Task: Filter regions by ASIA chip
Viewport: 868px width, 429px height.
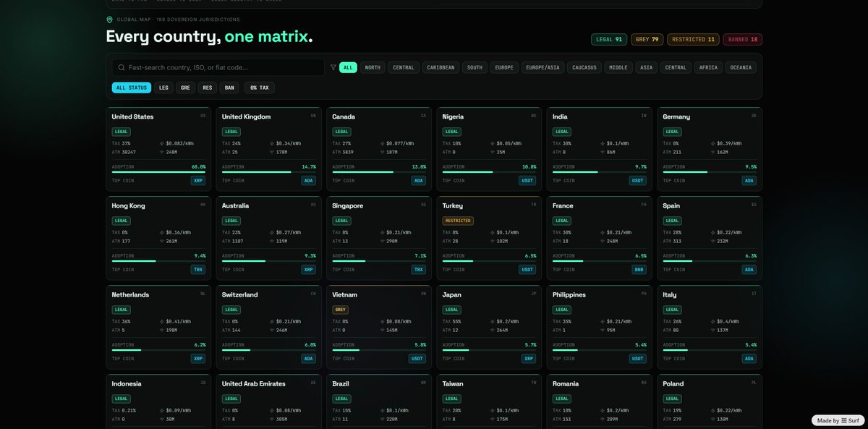Action: (646, 67)
